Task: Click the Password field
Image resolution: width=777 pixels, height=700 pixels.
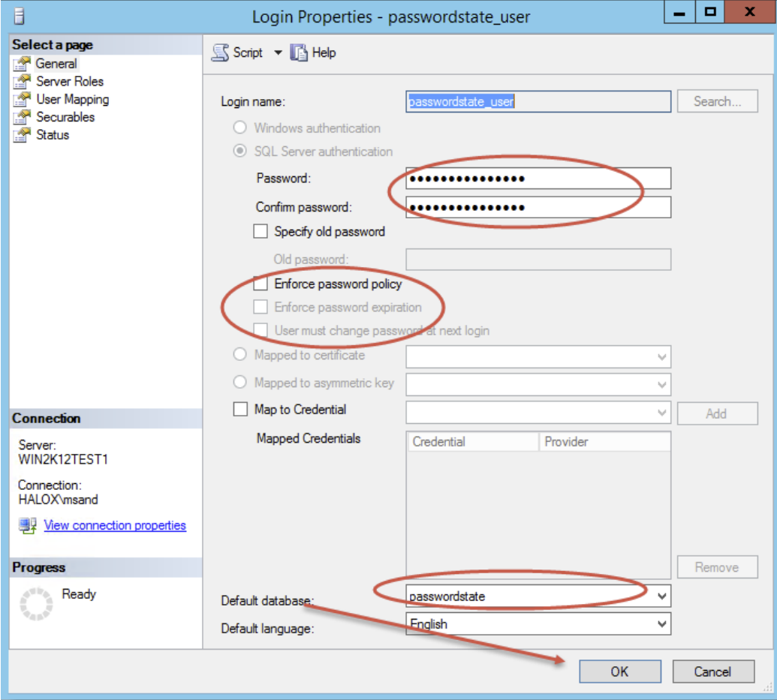Action: pyautogui.click(x=538, y=179)
